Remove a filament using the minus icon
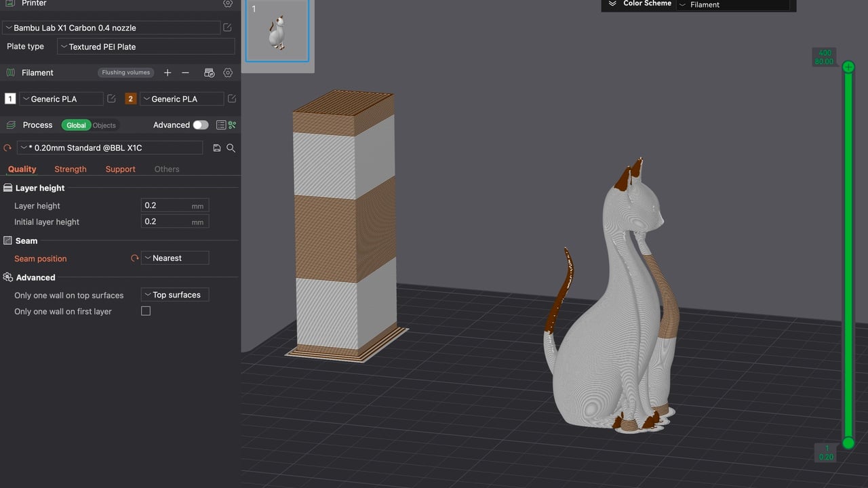Viewport: 868px width, 488px height. point(185,73)
